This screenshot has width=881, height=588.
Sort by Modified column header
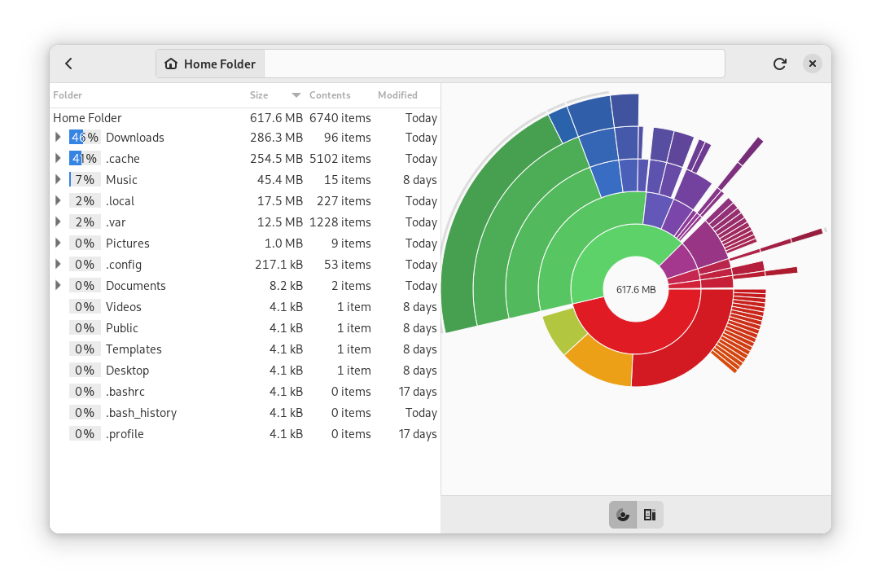[x=397, y=95]
